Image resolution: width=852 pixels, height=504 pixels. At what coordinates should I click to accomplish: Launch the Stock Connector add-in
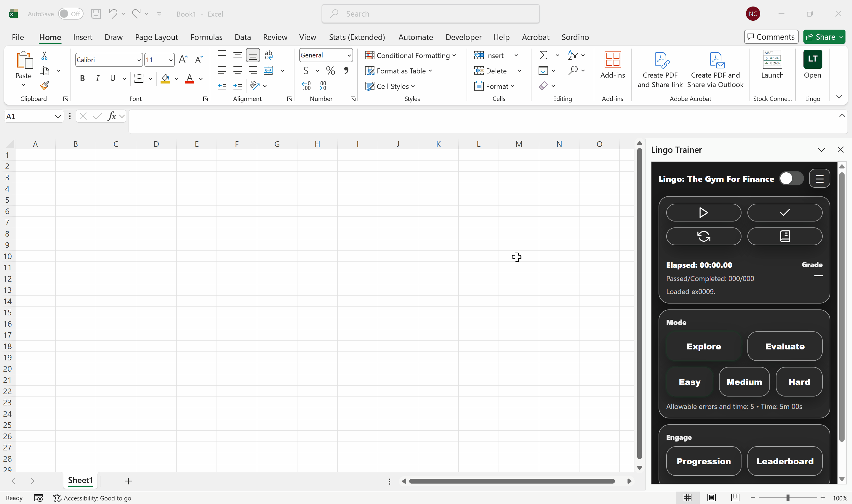click(772, 65)
